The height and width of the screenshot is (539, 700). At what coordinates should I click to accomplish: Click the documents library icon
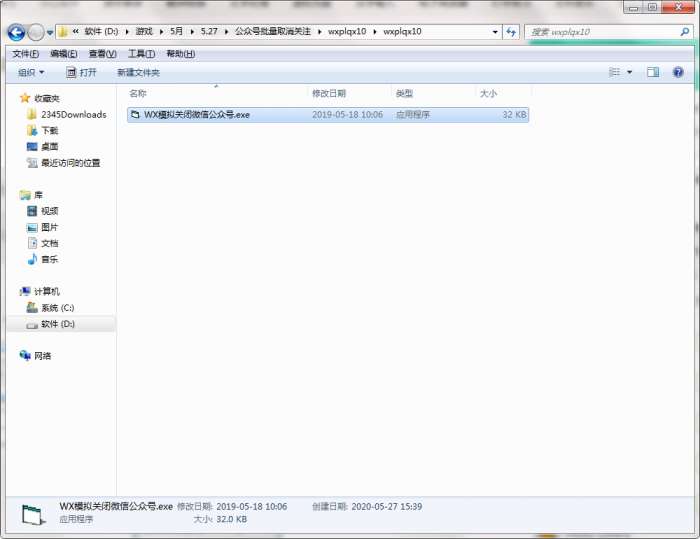32,243
